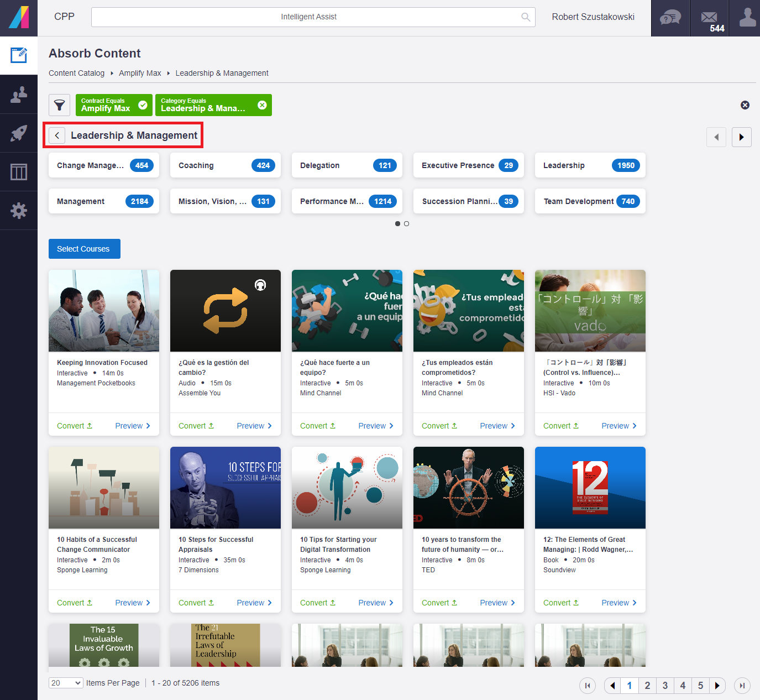Open the settings gear sidebar icon
The image size is (760, 700).
[x=19, y=211]
